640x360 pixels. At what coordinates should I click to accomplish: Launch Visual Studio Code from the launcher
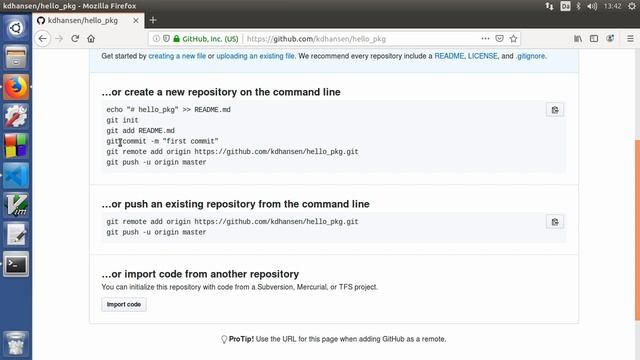tap(16, 176)
